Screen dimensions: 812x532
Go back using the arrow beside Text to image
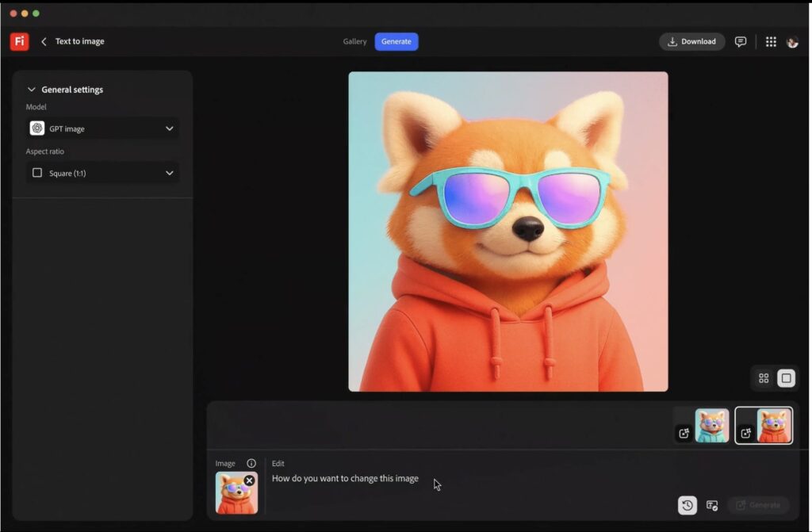click(x=44, y=41)
